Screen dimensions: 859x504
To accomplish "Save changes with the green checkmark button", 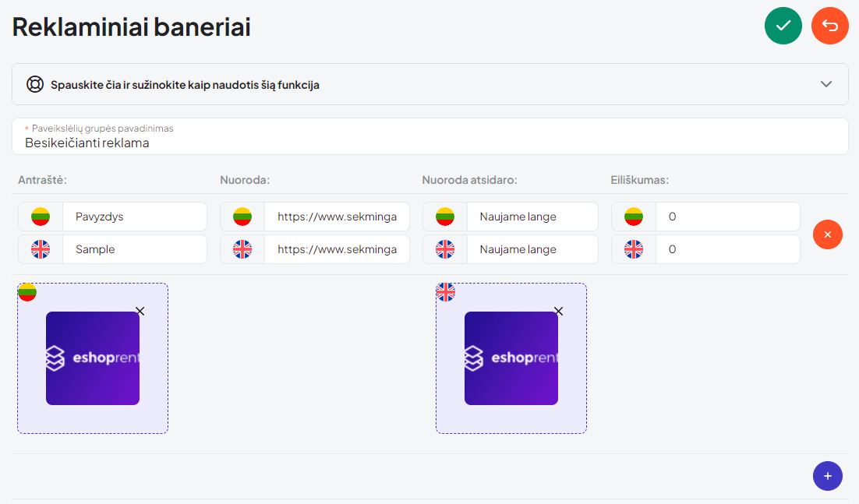I will 783,26.
